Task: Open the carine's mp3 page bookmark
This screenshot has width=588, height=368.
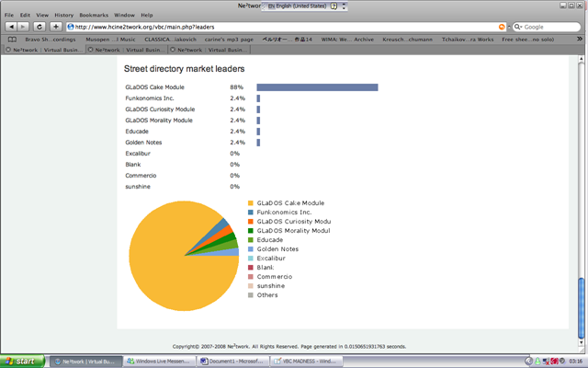Action: 229,40
